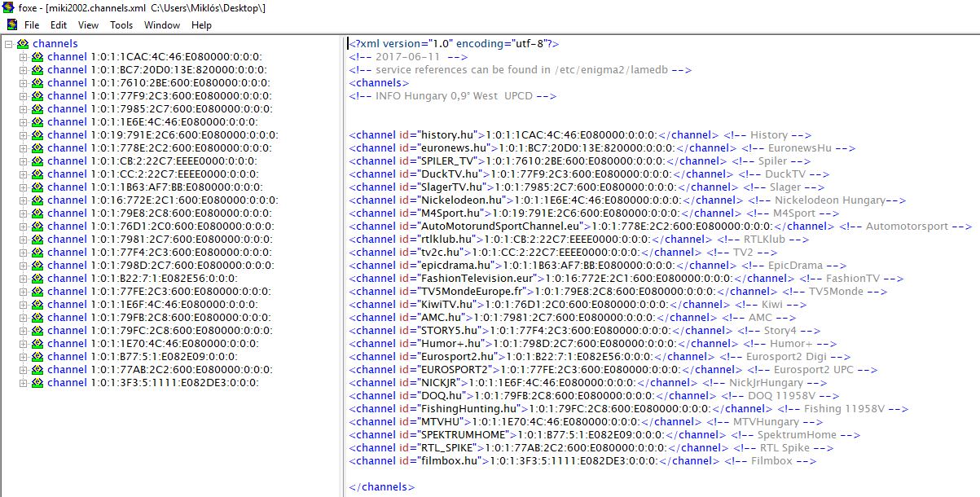Open the File menu
This screenshot has width=980, height=497.
pos(32,25)
